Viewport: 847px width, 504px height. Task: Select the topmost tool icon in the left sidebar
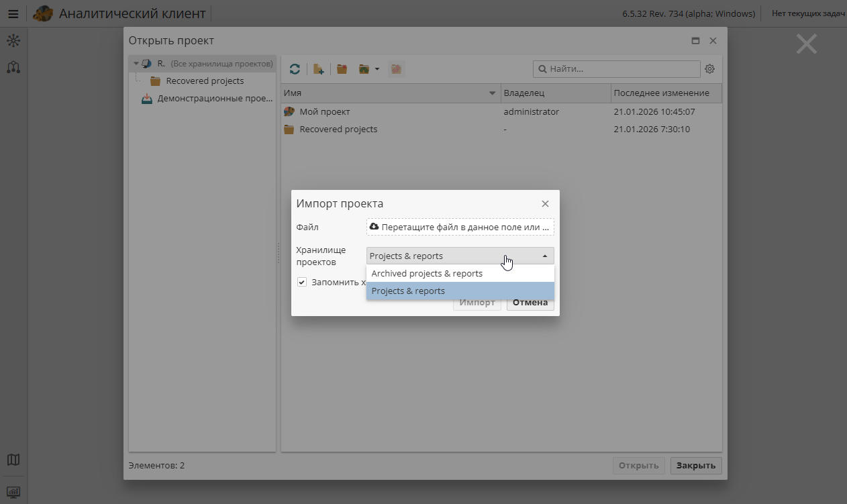pyautogui.click(x=13, y=40)
